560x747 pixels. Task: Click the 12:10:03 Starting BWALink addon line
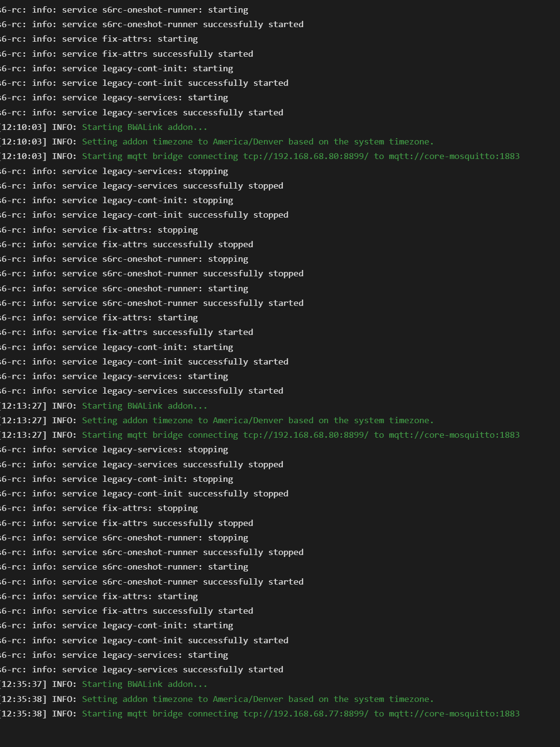pos(144,127)
